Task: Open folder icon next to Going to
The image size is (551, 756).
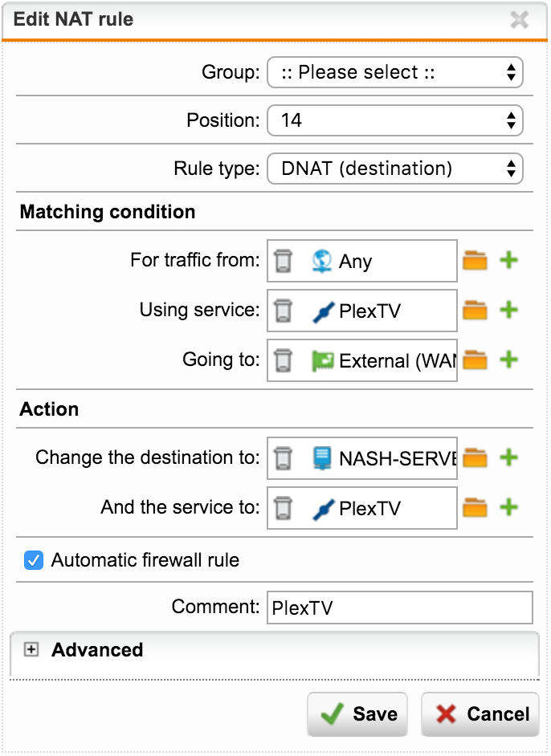Action: click(475, 360)
